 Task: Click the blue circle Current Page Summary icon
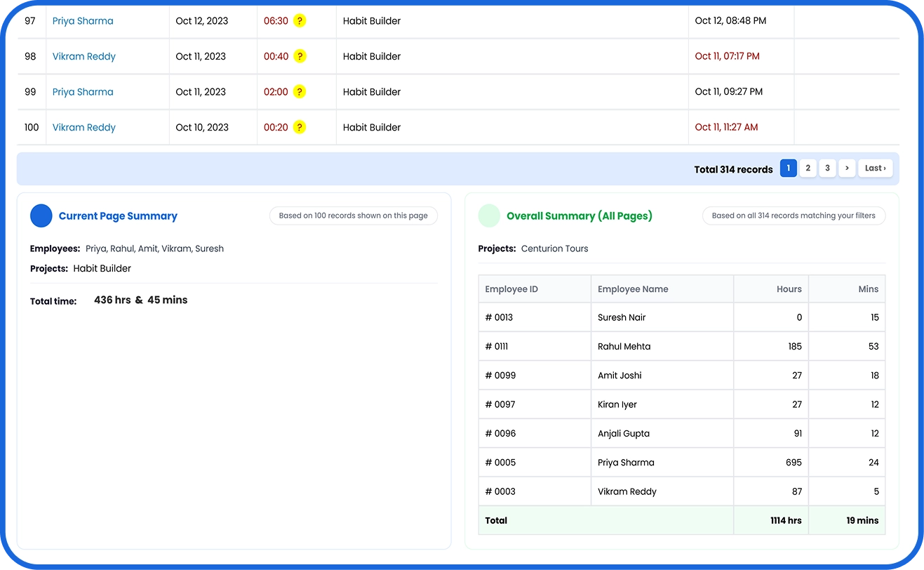[41, 216]
